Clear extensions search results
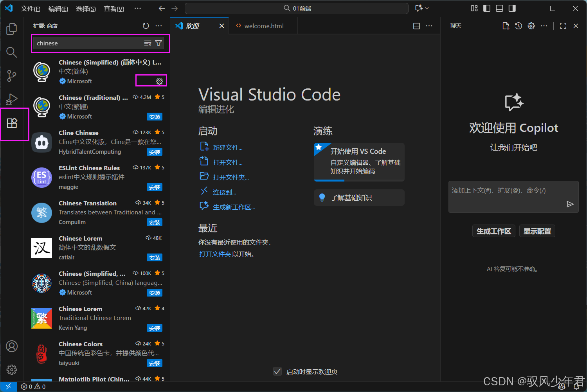 coord(148,43)
